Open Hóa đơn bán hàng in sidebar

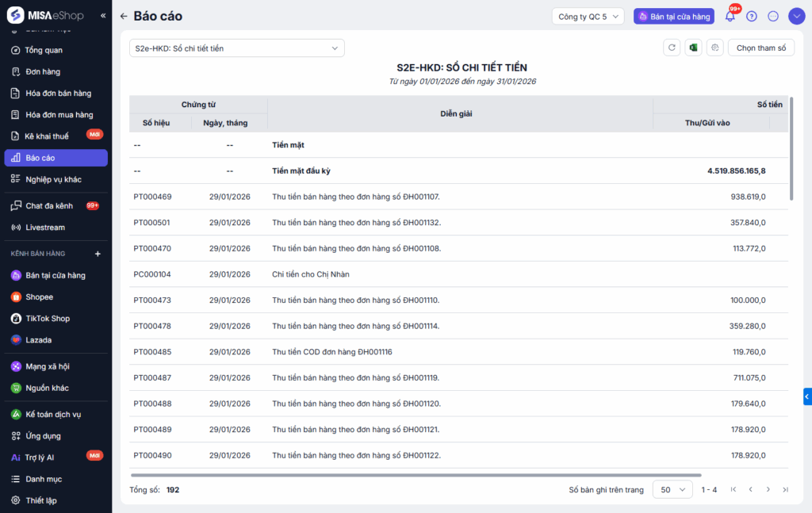58,94
